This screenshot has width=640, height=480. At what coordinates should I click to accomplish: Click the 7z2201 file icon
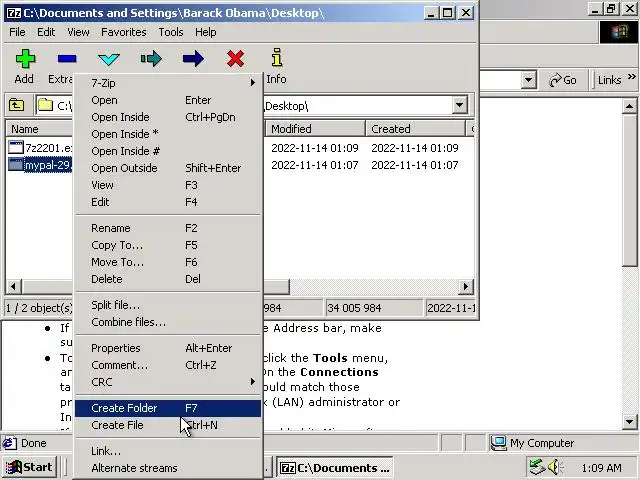click(16, 147)
